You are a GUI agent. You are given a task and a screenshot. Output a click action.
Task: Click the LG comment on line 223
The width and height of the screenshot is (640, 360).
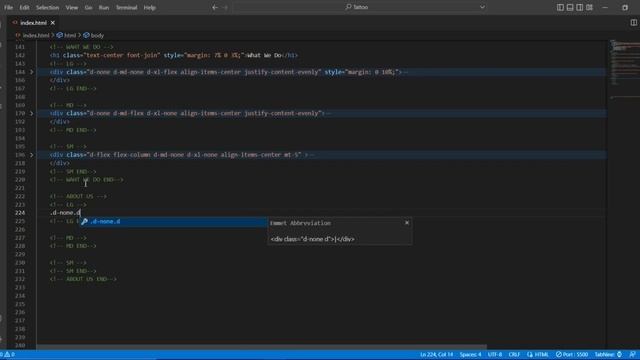(x=68, y=204)
